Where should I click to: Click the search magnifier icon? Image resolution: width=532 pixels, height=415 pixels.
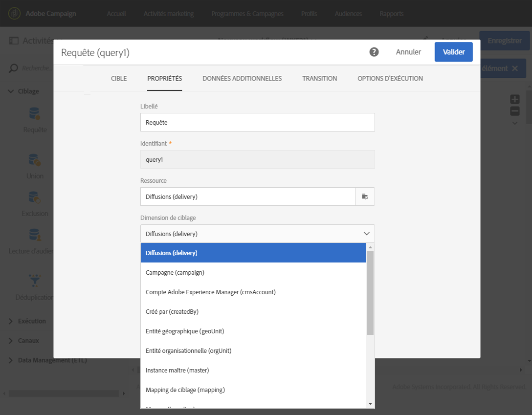(14, 68)
